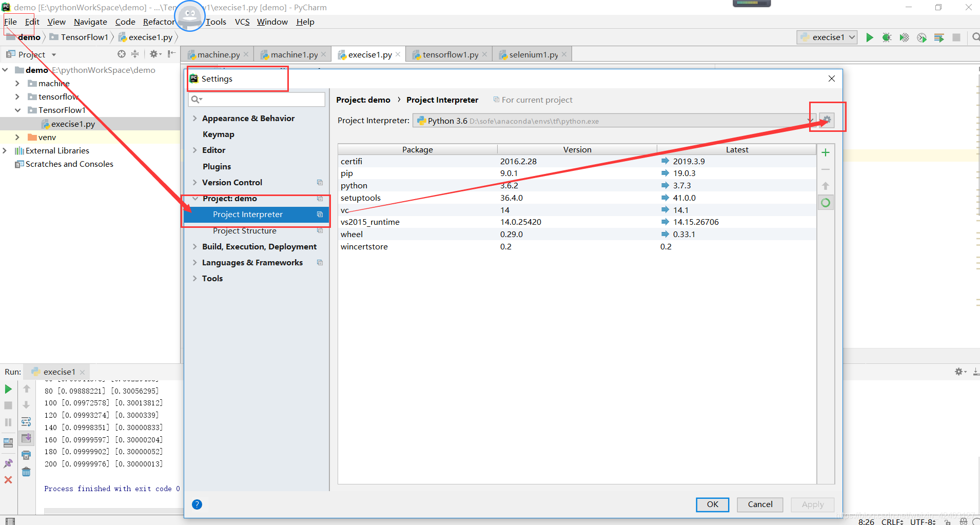Screen dimensions: 980x525
Task: Select execise1.py in project tree
Action: coord(72,124)
